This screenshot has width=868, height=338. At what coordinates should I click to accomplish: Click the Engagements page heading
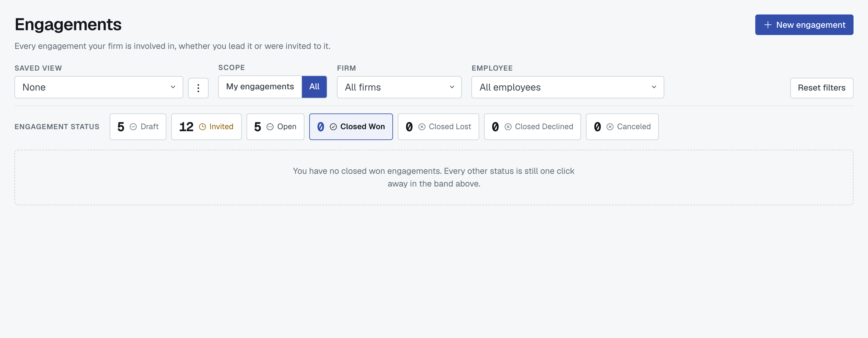pyautogui.click(x=68, y=25)
